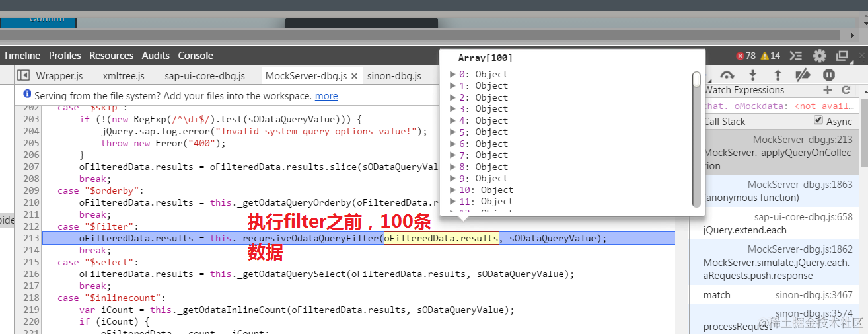
Task: Click the debugger sidebar vertical scrollbar
Action: tap(864, 132)
